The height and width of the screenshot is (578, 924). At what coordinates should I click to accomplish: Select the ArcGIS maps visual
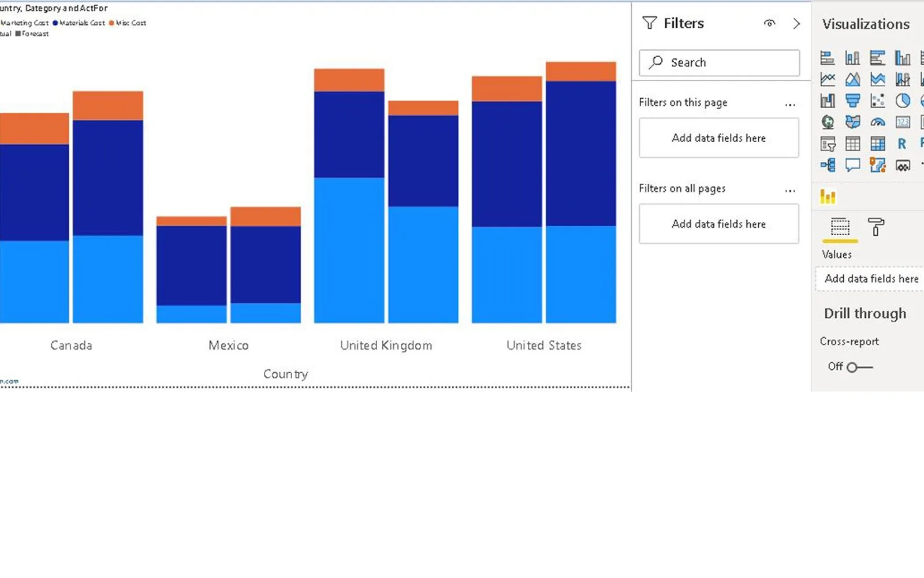tap(877, 165)
